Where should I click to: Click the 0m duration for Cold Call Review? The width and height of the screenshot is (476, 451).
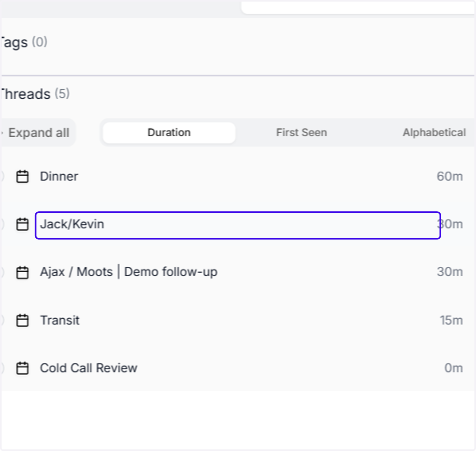[x=453, y=368]
